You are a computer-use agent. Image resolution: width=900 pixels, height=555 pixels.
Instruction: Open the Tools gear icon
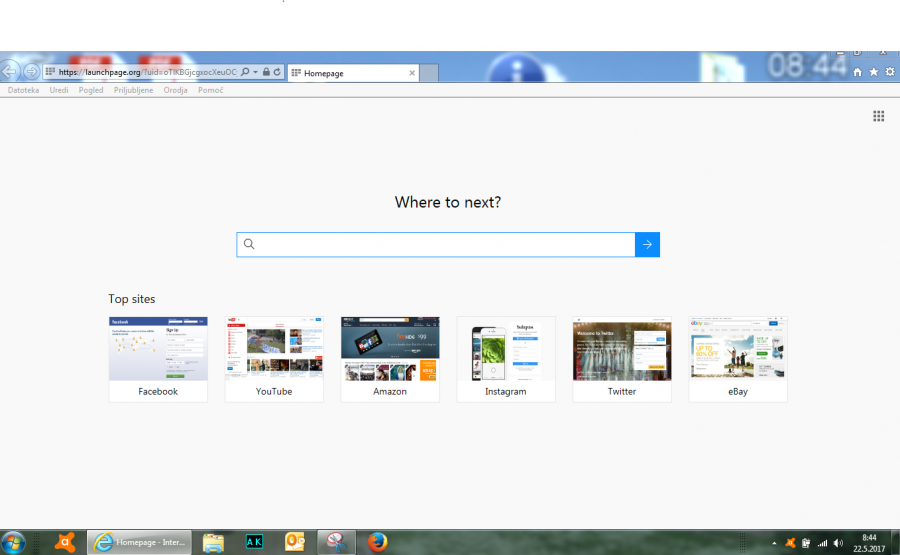coord(888,73)
